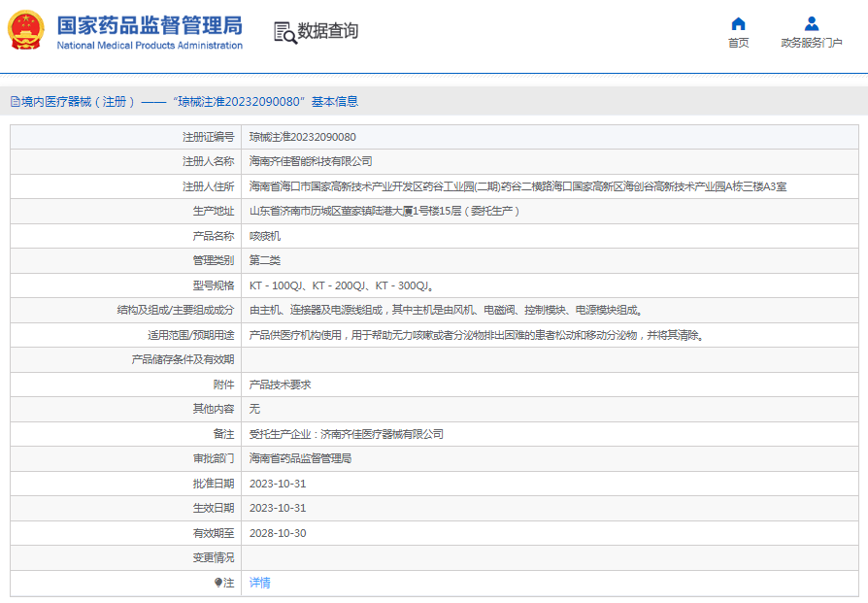Select product name 咳痰机
The image size is (868, 603).
pos(265,236)
